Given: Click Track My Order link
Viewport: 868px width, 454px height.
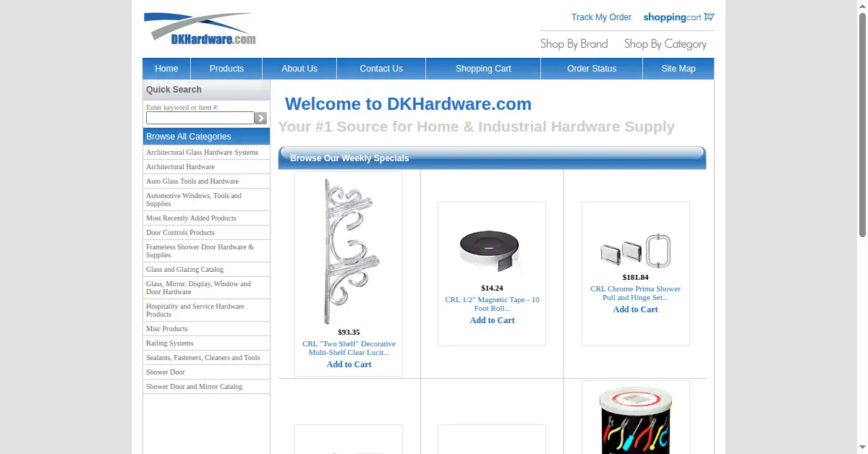Looking at the screenshot, I should point(601,17).
